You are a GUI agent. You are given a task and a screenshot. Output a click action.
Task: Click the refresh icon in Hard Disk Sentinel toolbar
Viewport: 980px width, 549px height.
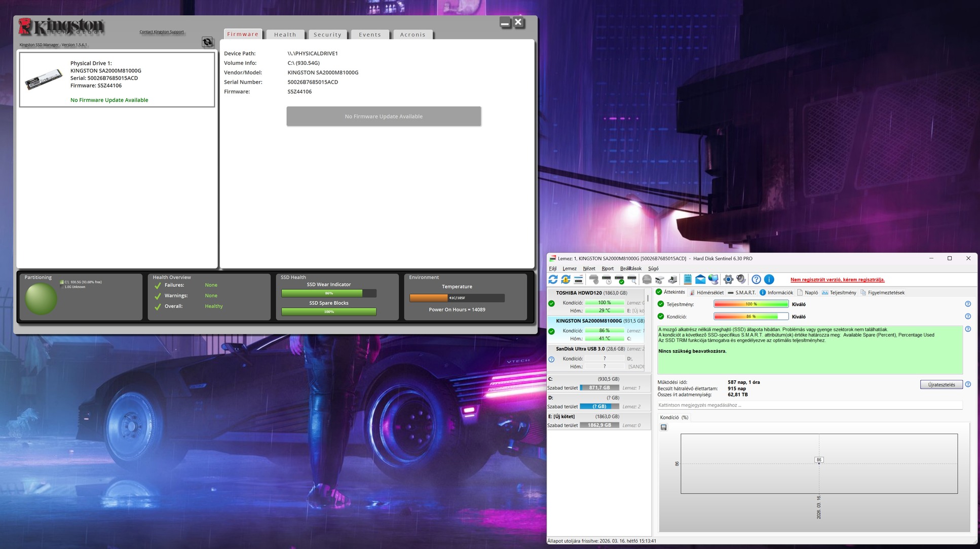(x=553, y=280)
